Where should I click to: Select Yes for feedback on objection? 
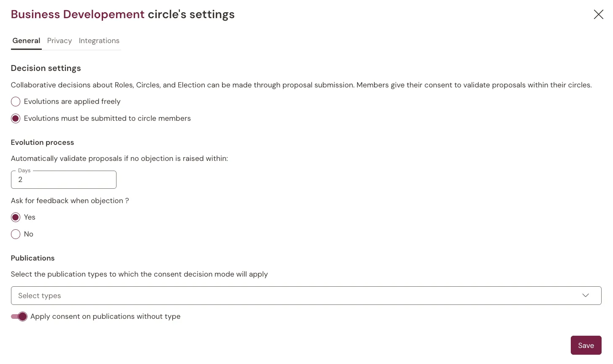point(16,217)
